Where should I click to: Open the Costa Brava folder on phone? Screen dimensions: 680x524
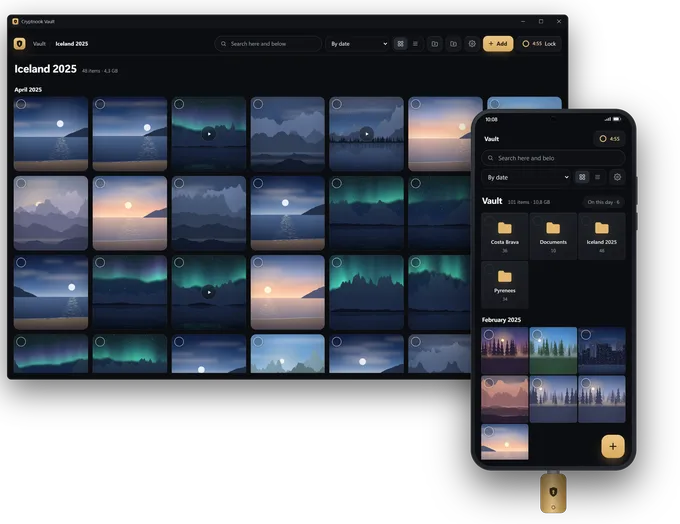[505, 236]
